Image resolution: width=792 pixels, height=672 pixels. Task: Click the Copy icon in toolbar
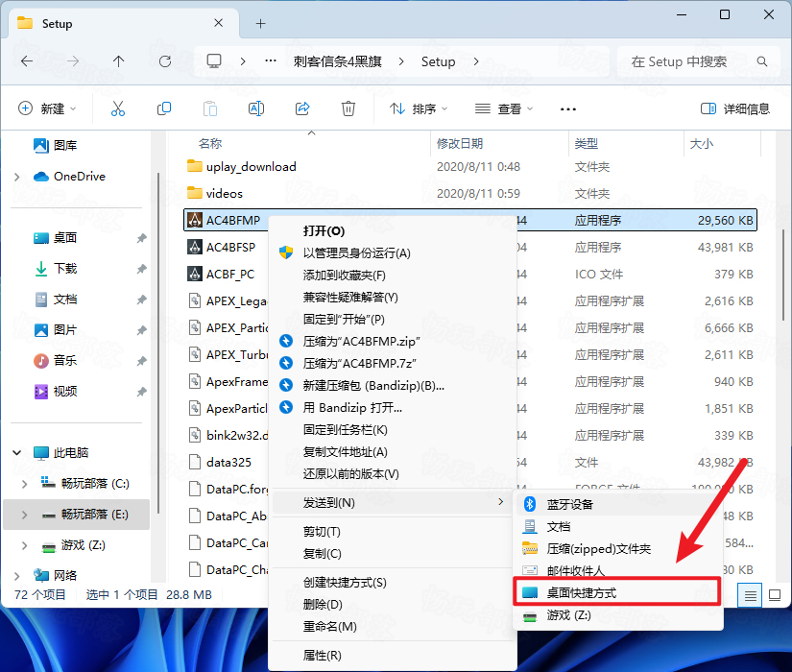click(x=164, y=108)
